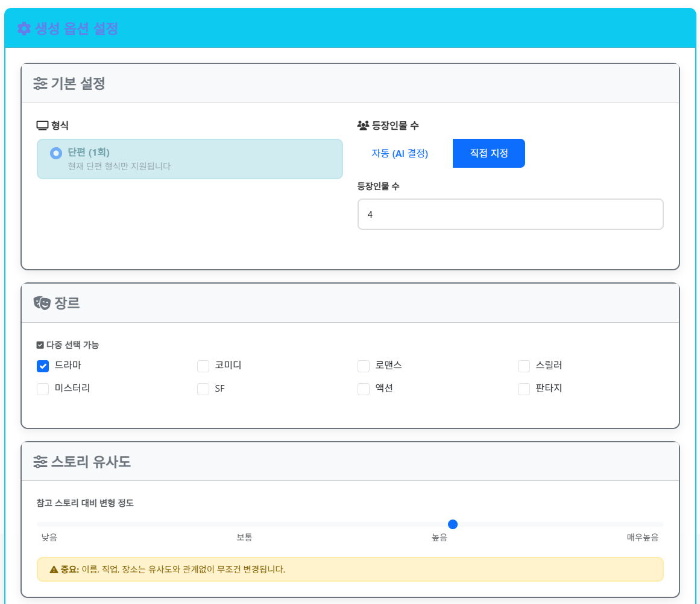Screen dimensions: 700x604
Task: Click the 장르 section heading
Action: tap(67, 303)
